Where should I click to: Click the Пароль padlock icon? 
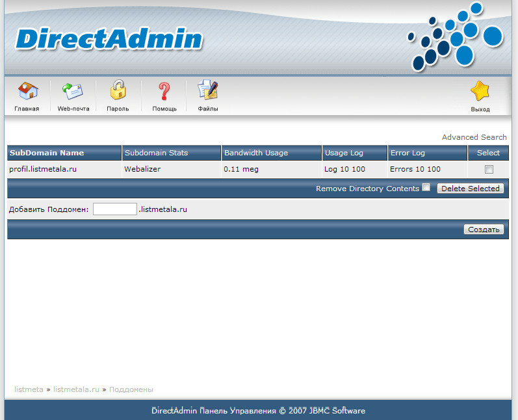pyautogui.click(x=118, y=90)
